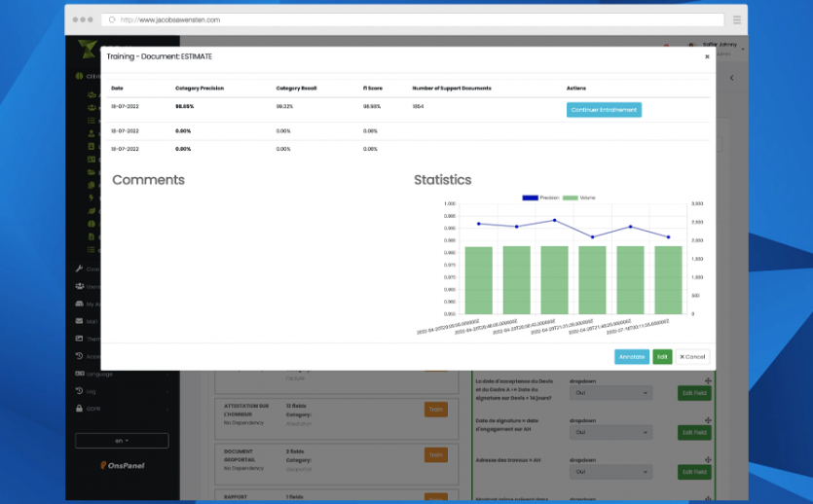Click the Continuer Entraînement button

(604, 110)
